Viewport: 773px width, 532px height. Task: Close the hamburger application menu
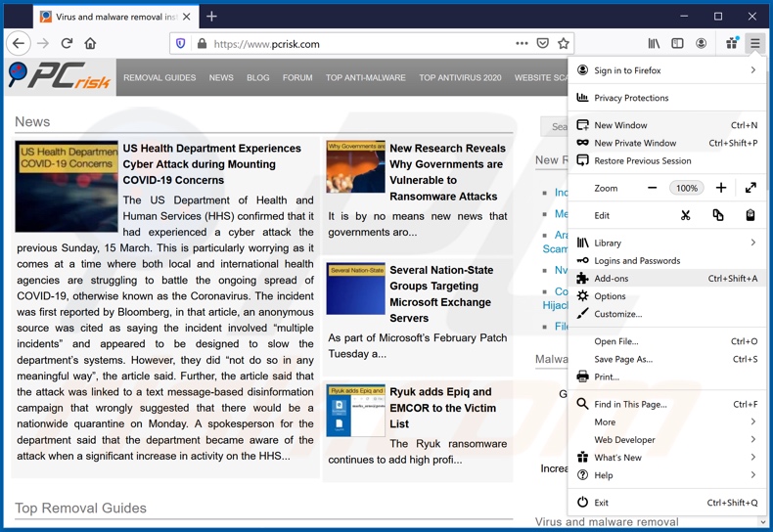pyautogui.click(x=754, y=44)
